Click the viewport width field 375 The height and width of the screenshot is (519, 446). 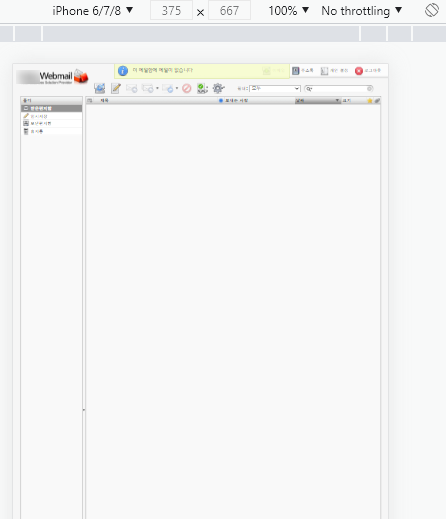pyautogui.click(x=171, y=11)
